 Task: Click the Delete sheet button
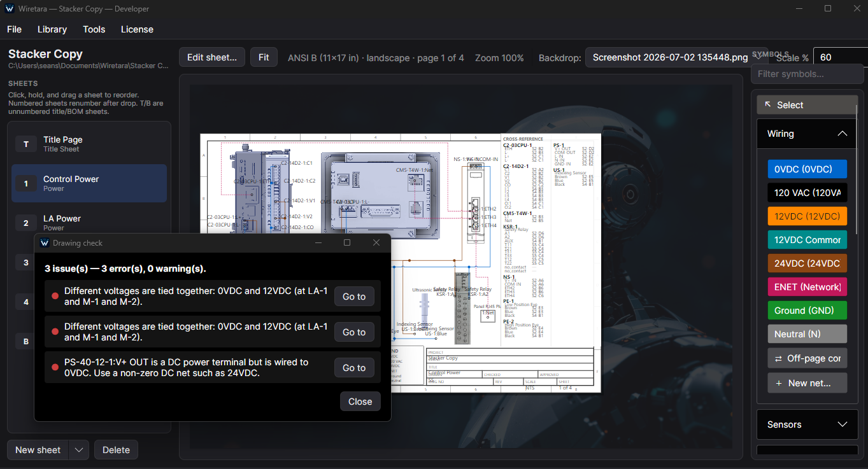pyautogui.click(x=116, y=450)
